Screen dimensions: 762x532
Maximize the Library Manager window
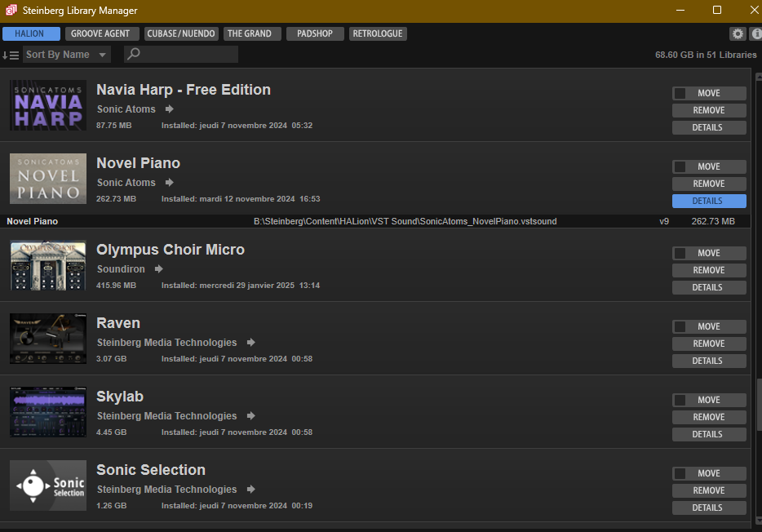[x=717, y=11]
